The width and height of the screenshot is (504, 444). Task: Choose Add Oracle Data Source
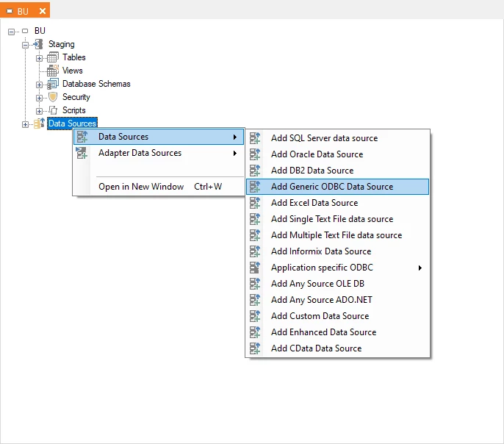click(x=337, y=154)
